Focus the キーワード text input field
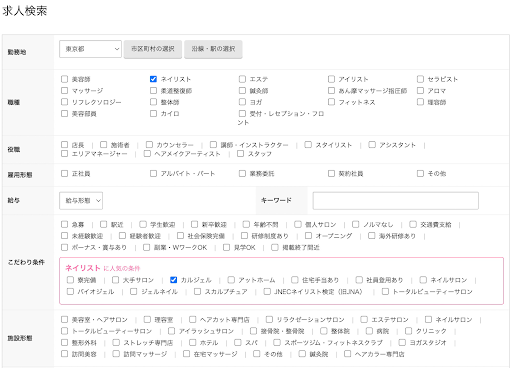The width and height of the screenshot is (512, 368). click(x=396, y=201)
